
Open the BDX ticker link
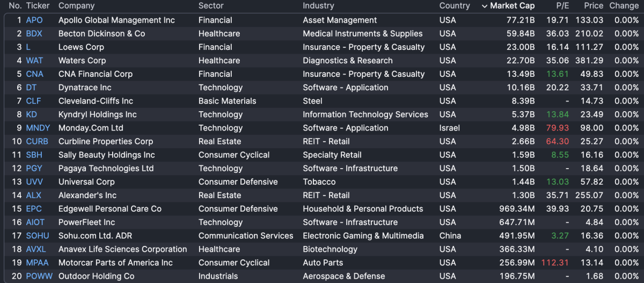click(x=34, y=34)
